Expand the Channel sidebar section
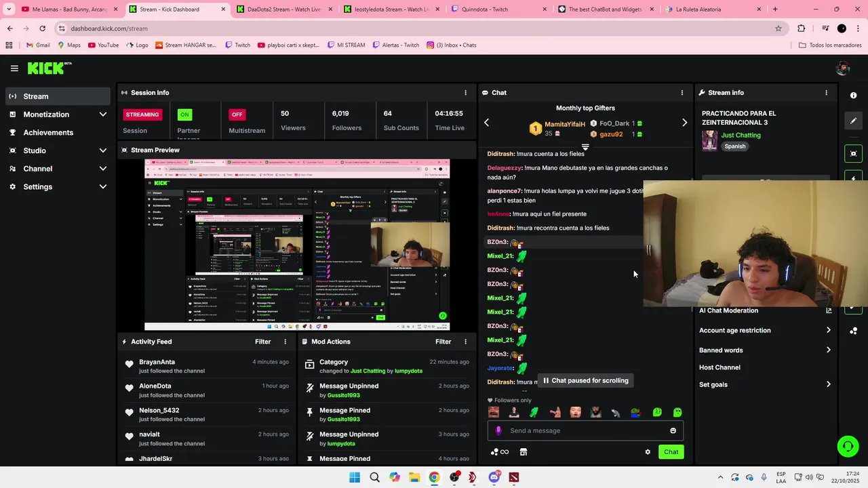Image resolution: width=868 pixels, height=488 pixels. coord(103,169)
